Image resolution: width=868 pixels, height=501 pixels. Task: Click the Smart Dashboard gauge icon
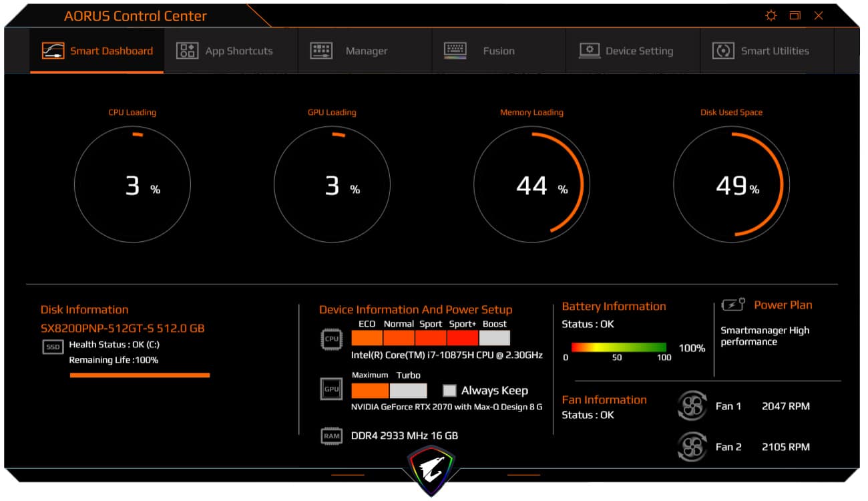[52, 50]
